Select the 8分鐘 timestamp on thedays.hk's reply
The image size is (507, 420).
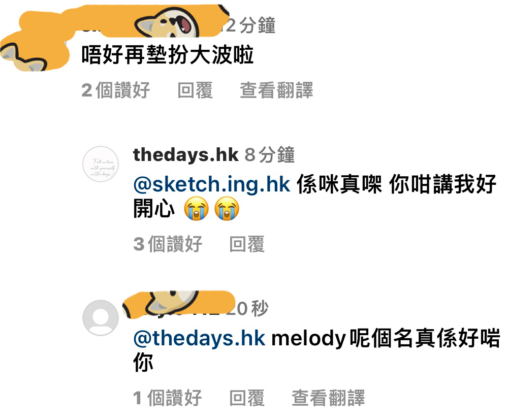click(269, 155)
